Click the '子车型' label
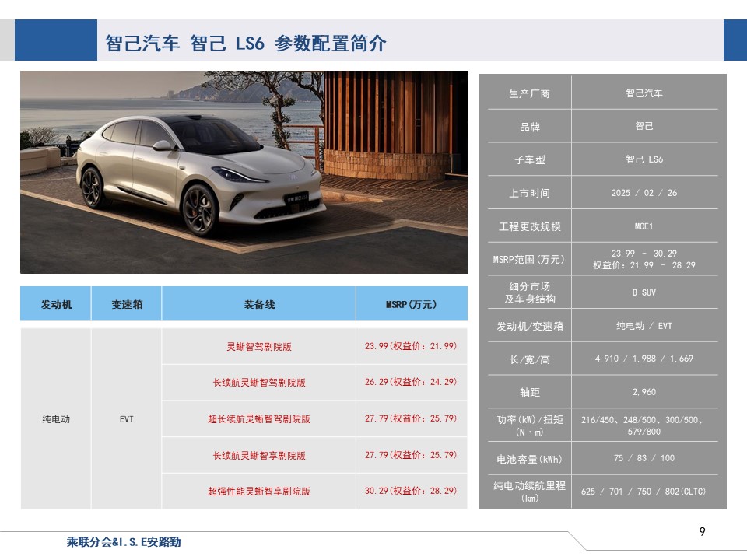 pos(529,160)
